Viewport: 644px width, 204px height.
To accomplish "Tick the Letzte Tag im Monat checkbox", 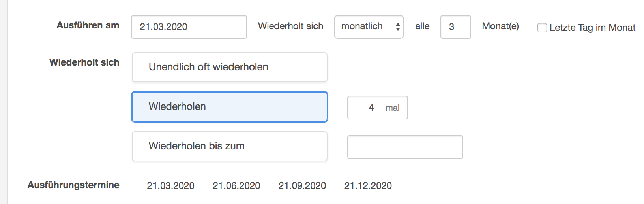I will pyautogui.click(x=542, y=28).
